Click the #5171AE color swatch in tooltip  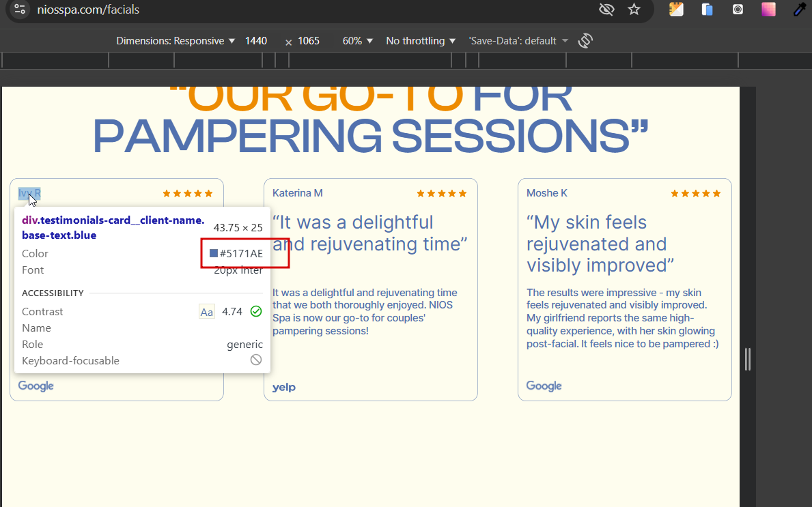pyautogui.click(x=213, y=253)
